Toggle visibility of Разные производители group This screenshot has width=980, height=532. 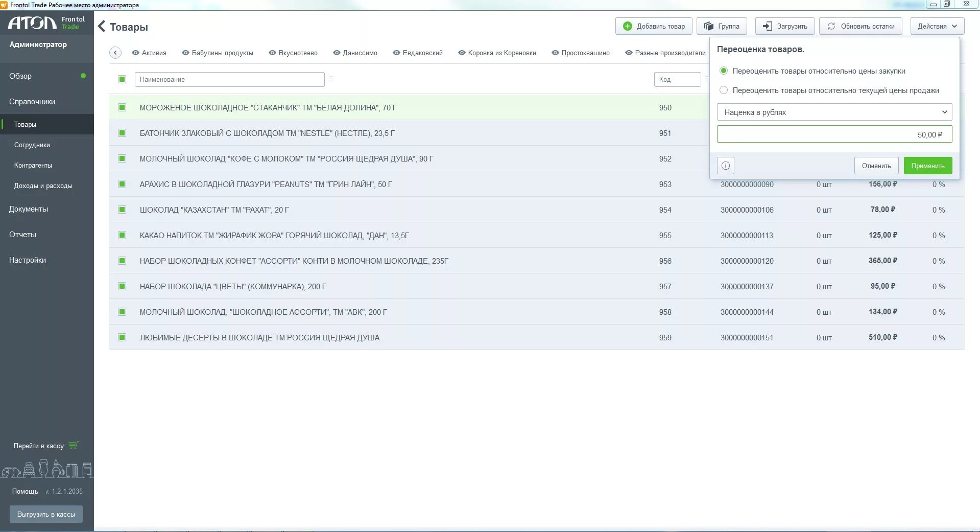629,53
